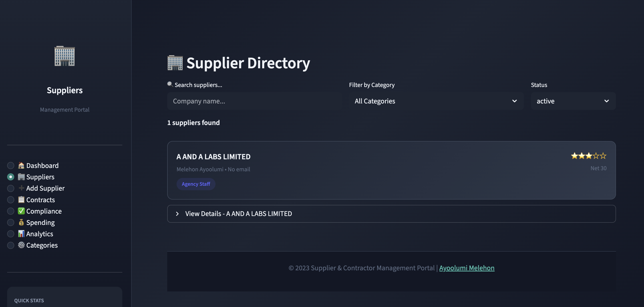Screen dimensions: 644x307
Task: Click the Add Supplier plus icon
Action: point(21,188)
